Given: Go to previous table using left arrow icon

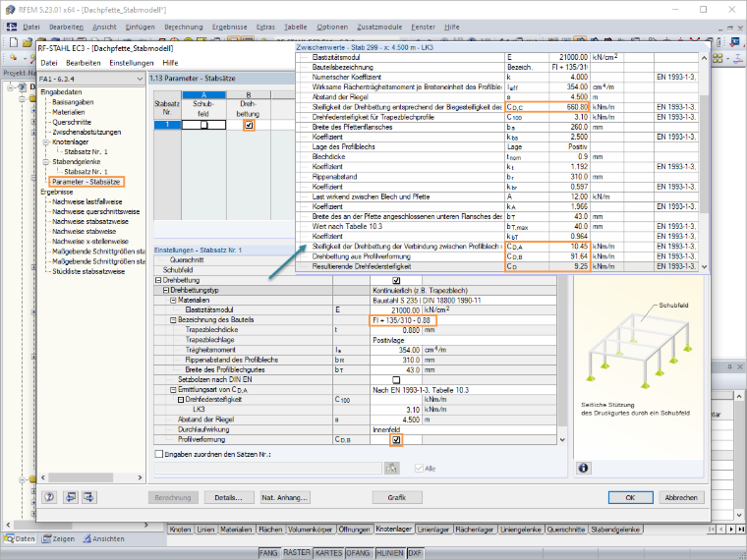Looking at the screenshot, I should (71, 497).
